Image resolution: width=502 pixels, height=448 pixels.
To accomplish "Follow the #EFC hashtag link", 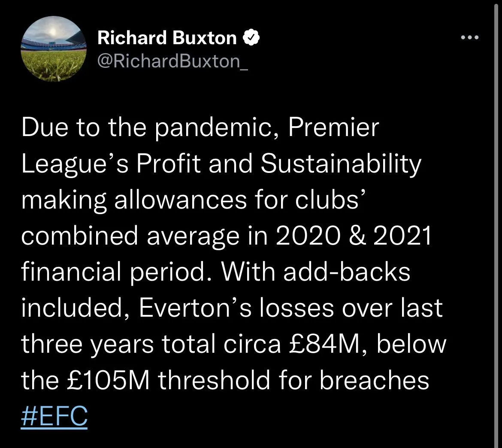I will point(54,416).
